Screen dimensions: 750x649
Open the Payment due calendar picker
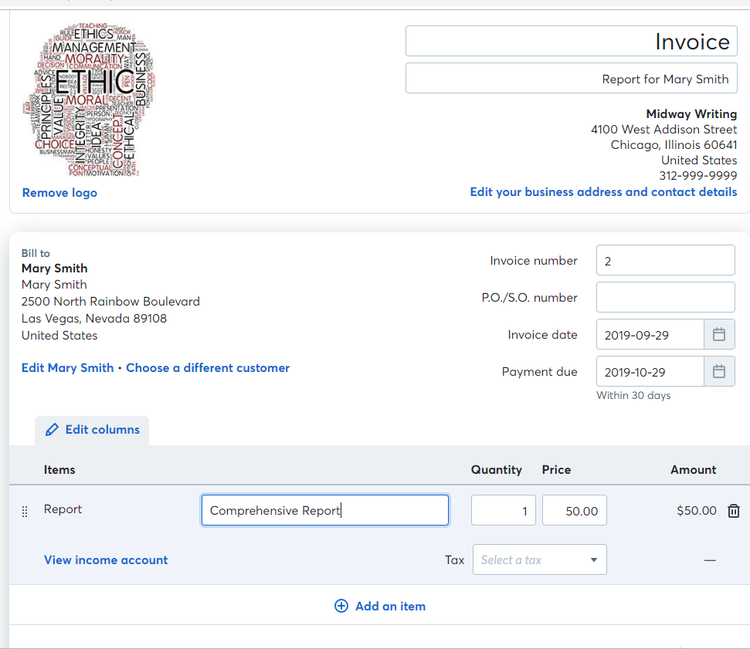click(x=719, y=372)
